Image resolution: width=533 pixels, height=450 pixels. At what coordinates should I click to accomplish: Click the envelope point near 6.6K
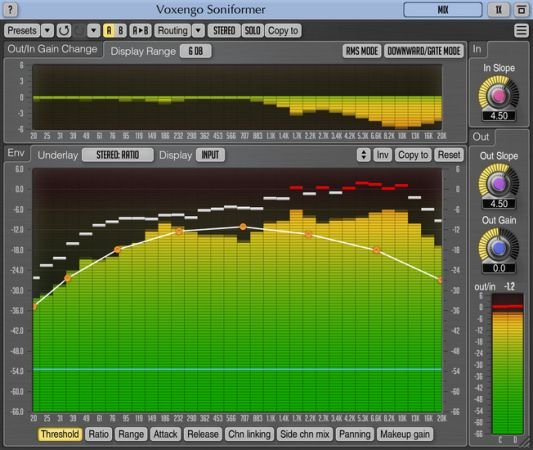[376, 250]
